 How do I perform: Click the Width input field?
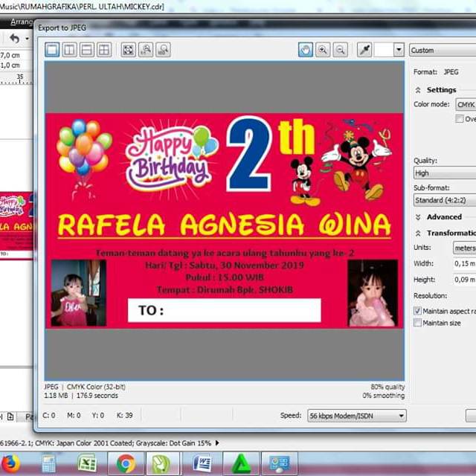pos(464,263)
